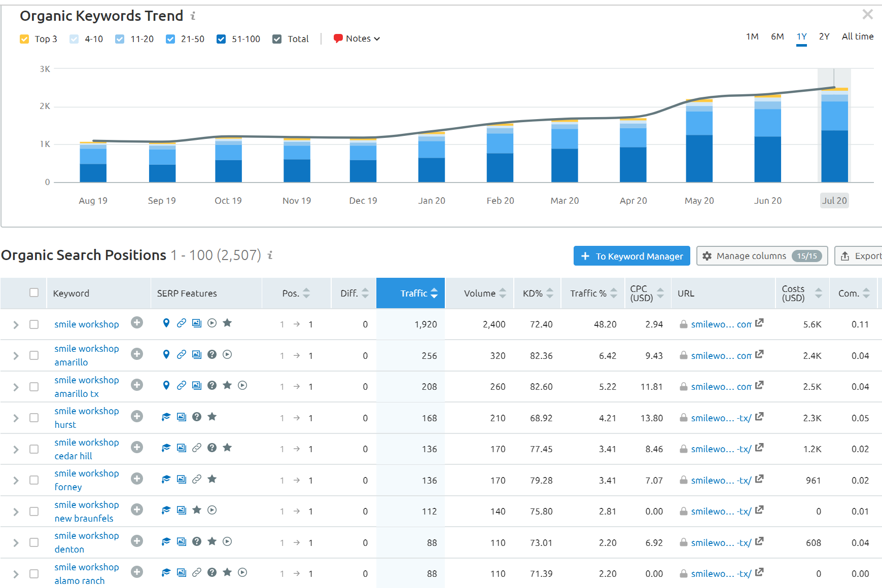Click To Keyword Manager button
This screenshot has height=588, width=882.
pos(632,256)
